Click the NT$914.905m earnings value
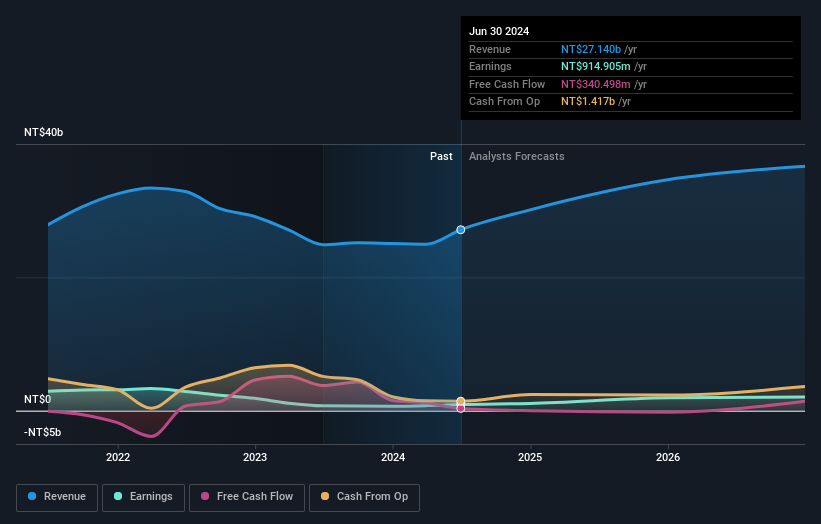Image resolution: width=821 pixels, height=524 pixels. click(596, 66)
